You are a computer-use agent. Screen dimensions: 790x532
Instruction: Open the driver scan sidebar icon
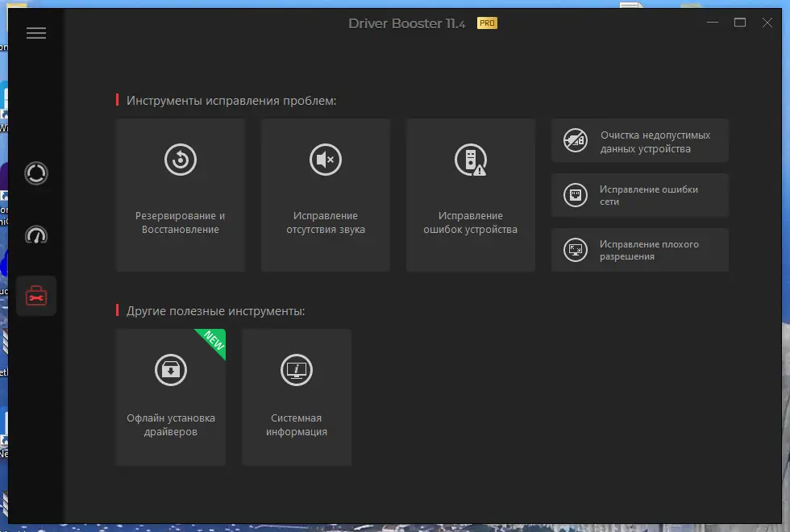point(36,173)
